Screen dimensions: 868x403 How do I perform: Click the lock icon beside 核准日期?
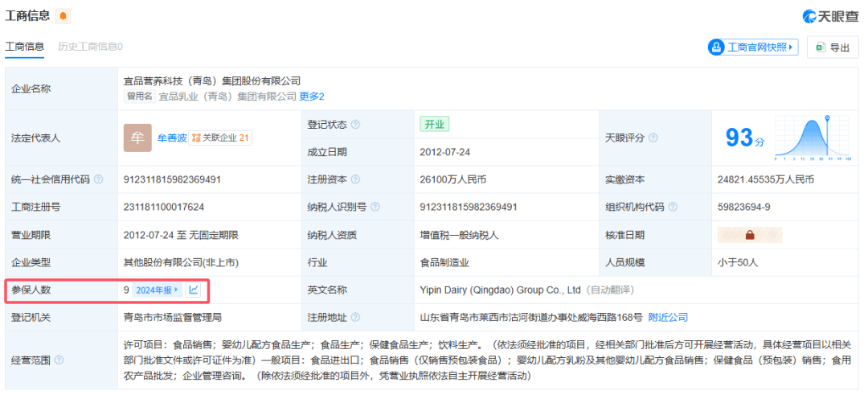pyautogui.click(x=749, y=236)
